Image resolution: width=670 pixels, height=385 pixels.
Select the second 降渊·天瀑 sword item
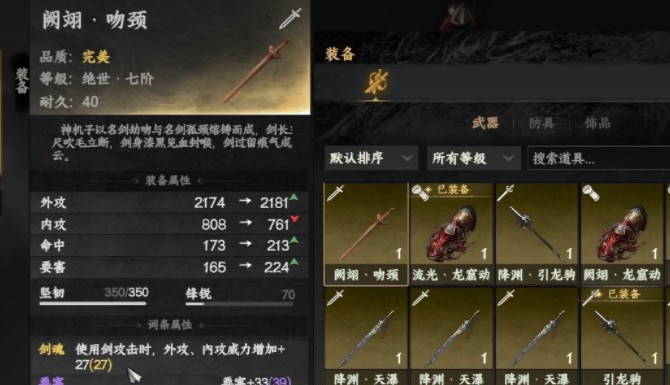point(451,336)
